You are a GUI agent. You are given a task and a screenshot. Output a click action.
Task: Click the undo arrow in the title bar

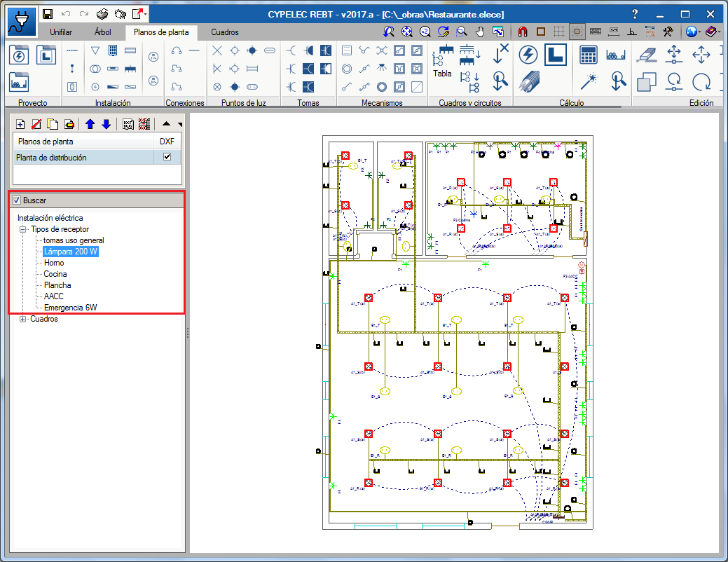point(66,14)
